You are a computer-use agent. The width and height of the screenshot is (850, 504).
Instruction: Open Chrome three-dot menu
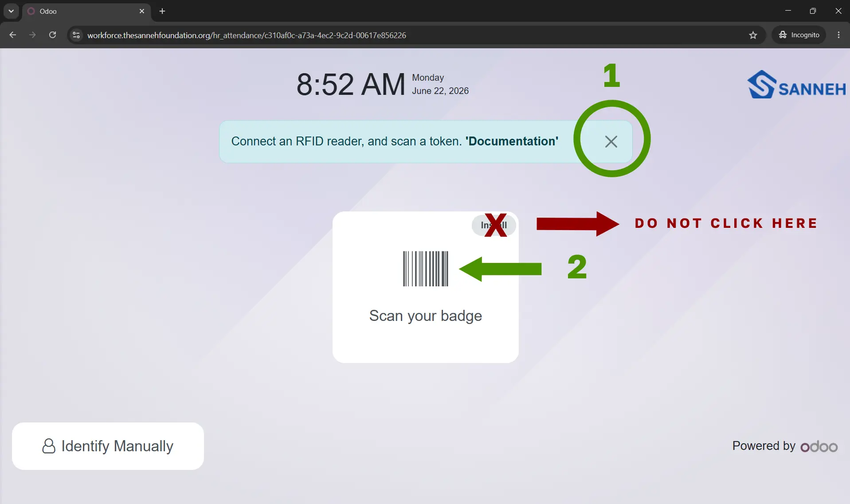[x=838, y=35]
